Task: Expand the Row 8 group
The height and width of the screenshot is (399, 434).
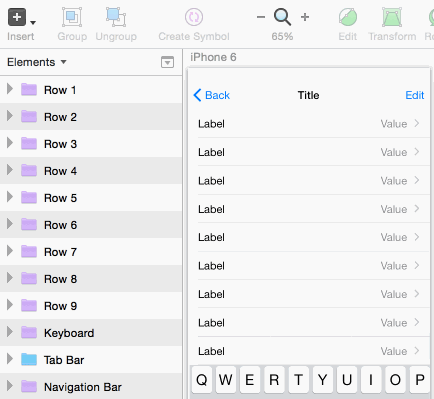Action: 10,278
